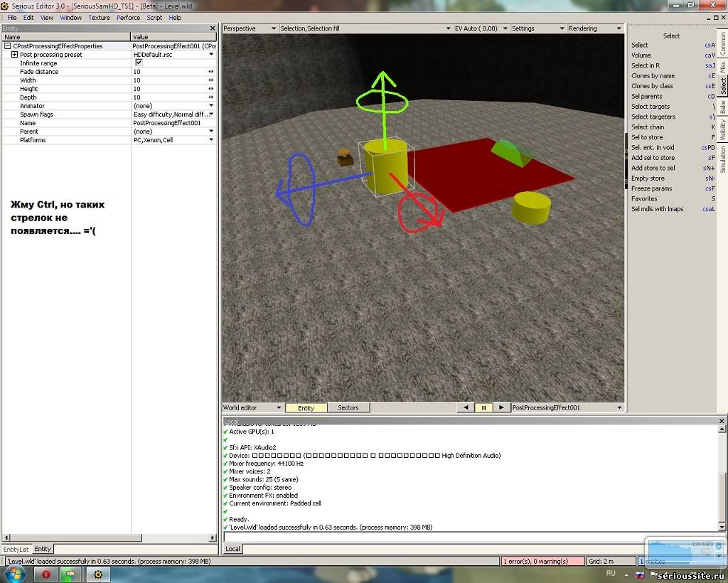Viewport: 728px width, 583px height.
Task: Collapse the CPostProcessingEffectProperties tree node
Action: (7, 46)
